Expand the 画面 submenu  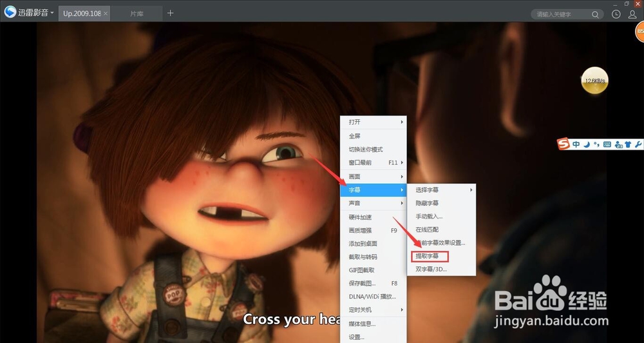374,177
